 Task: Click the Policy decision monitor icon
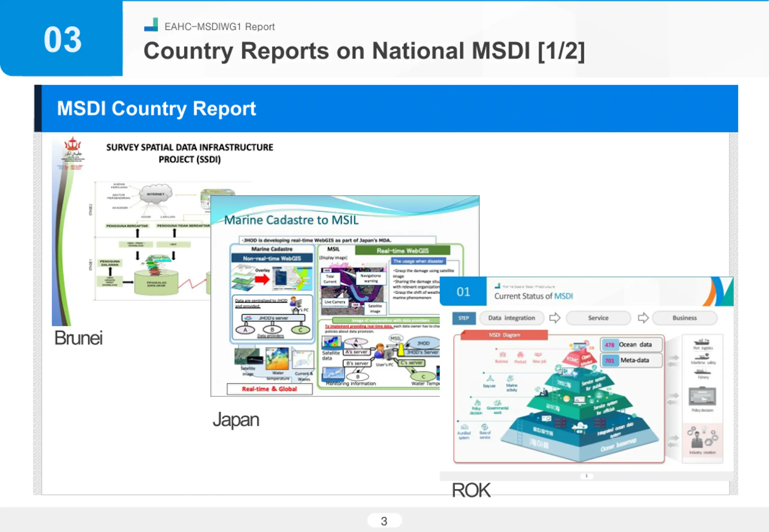pyautogui.click(x=702, y=397)
